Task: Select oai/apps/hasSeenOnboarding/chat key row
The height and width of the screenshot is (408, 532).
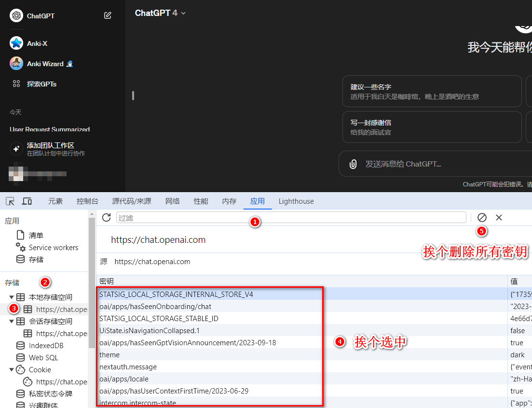Action: click(x=302, y=307)
